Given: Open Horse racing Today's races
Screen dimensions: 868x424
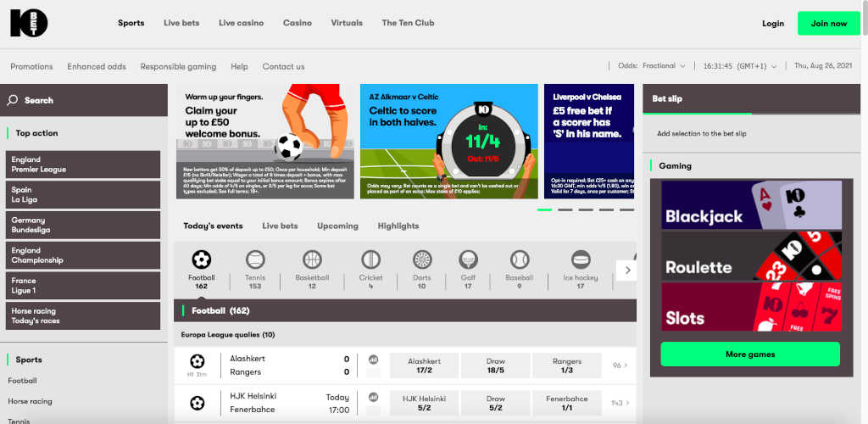Looking at the screenshot, I should click(x=83, y=315).
